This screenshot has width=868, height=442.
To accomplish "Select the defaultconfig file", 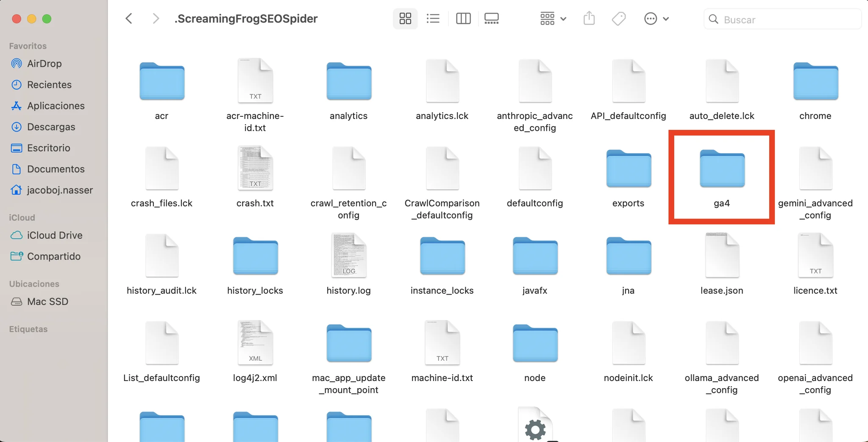I will [x=535, y=168].
